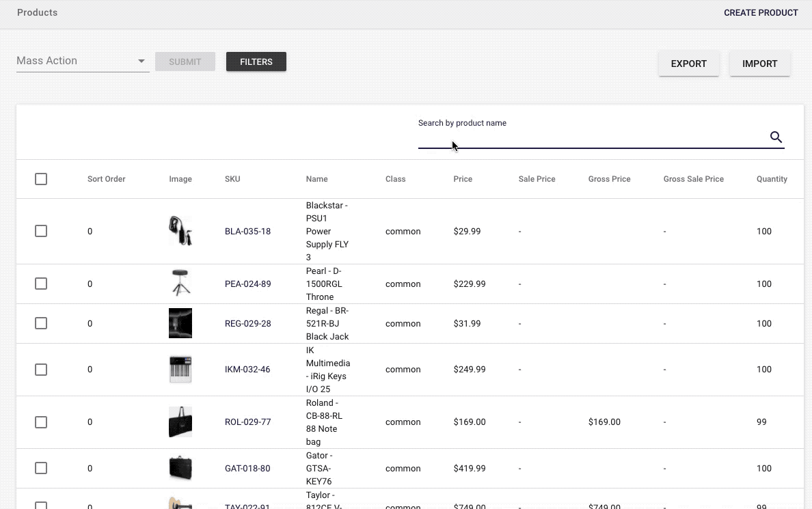Viewport: 812px width, 509px height.
Task: Click the $29.99 price cell
Action: pos(467,232)
